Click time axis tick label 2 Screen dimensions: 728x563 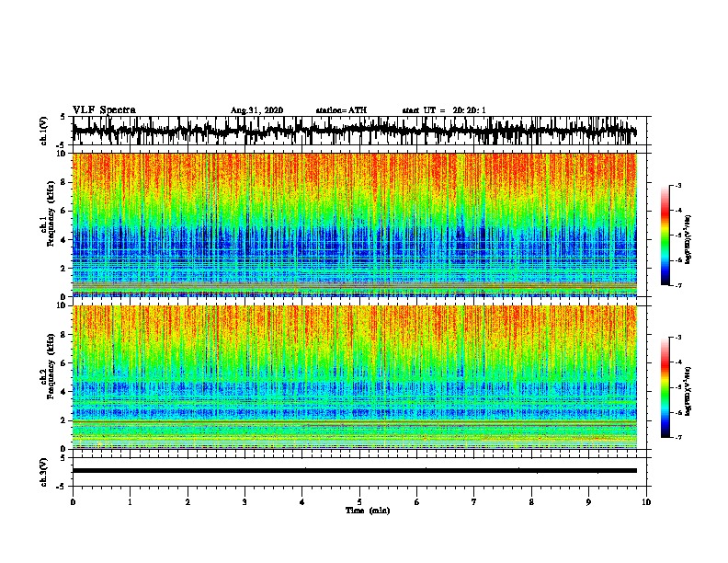tap(188, 502)
